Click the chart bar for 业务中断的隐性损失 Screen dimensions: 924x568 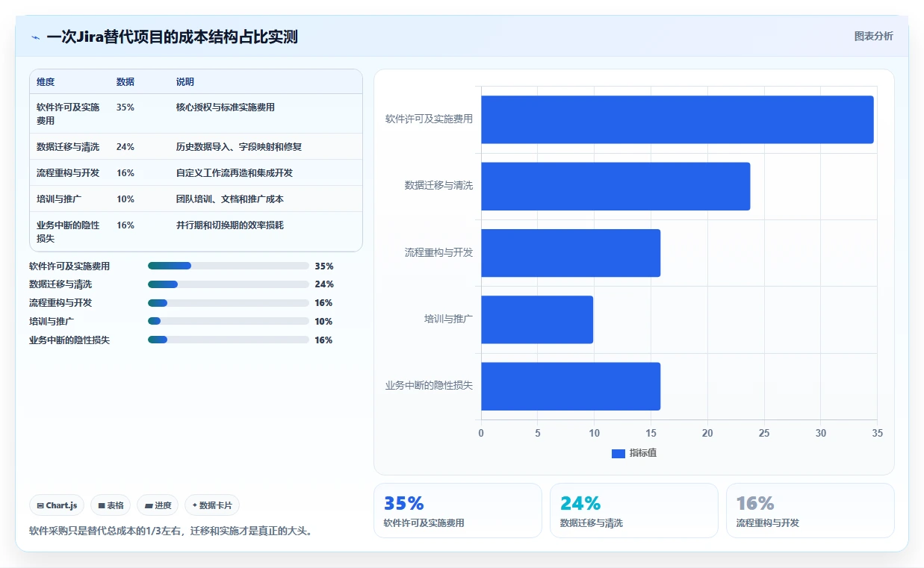coord(571,386)
